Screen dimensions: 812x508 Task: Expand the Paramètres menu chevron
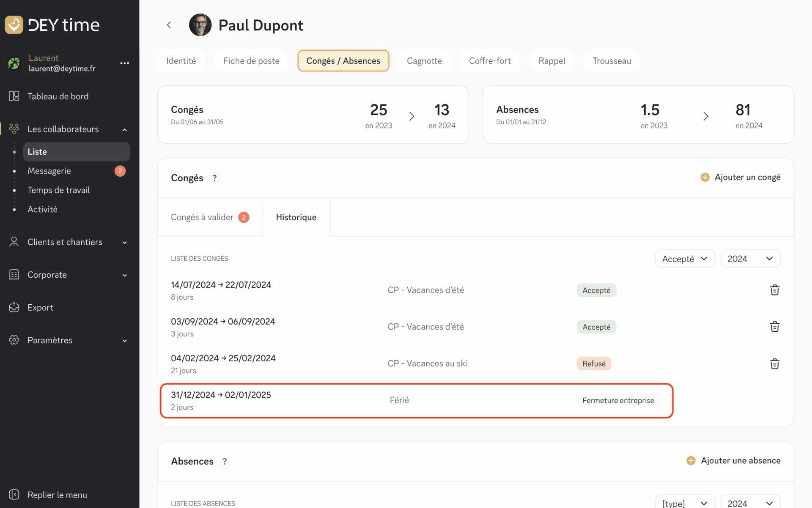pyautogui.click(x=125, y=341)
